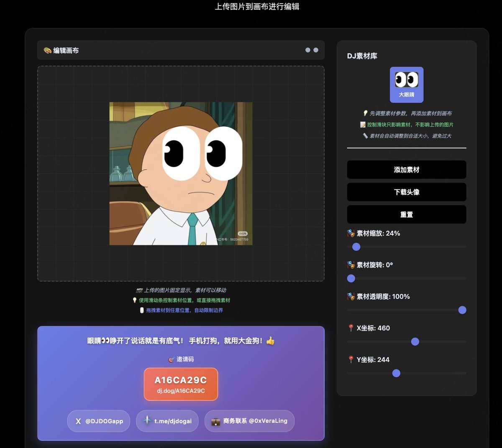
Task: Open the @DJDOGapp X link
Action: click(x=99, y=421)
